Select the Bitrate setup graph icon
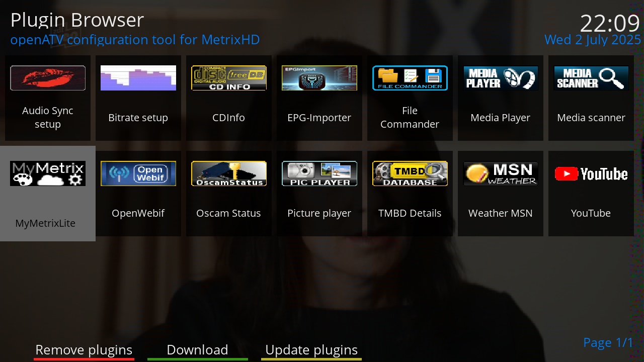The height and width of the screenshot is (362, 644). coord(138,78)
